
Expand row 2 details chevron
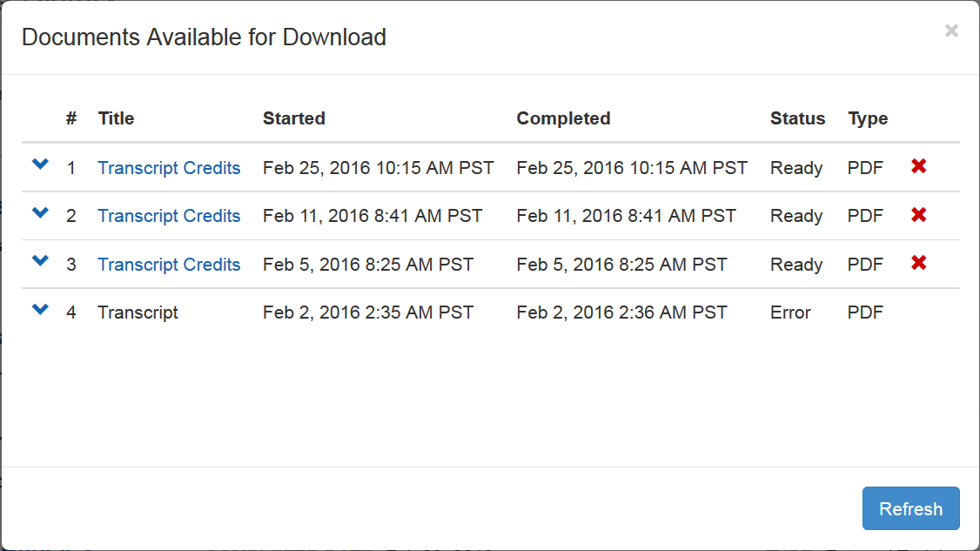click(40, 213)
